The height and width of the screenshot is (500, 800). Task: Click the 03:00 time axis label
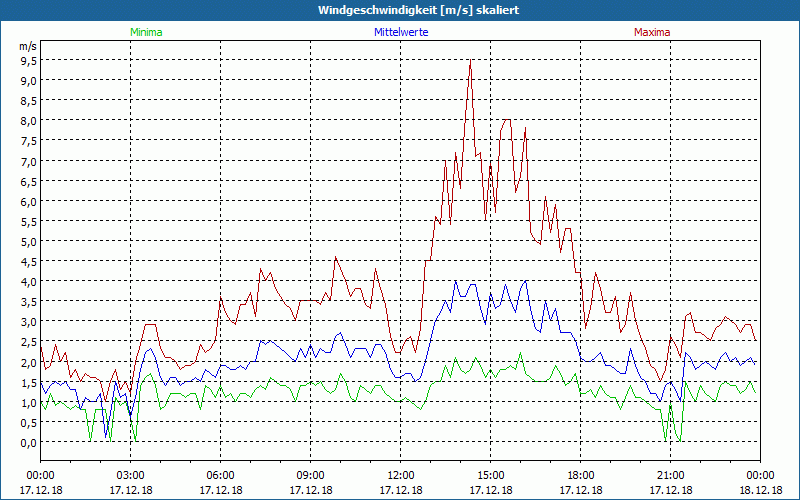[x=131, y=476]
